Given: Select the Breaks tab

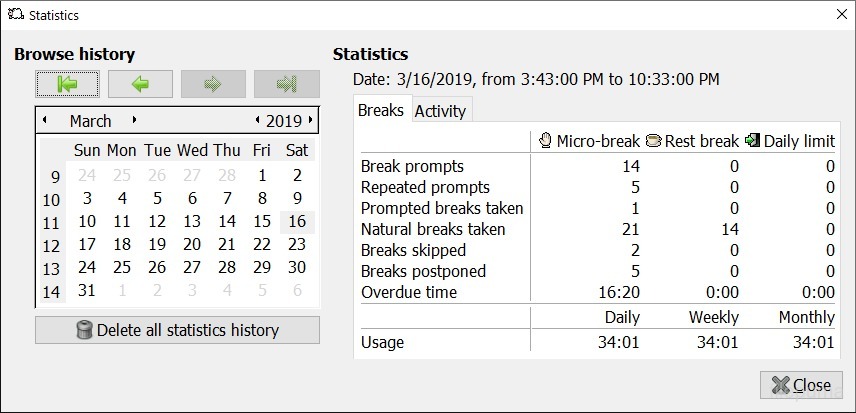Looking at the screenshot, I should click(381, 110).
